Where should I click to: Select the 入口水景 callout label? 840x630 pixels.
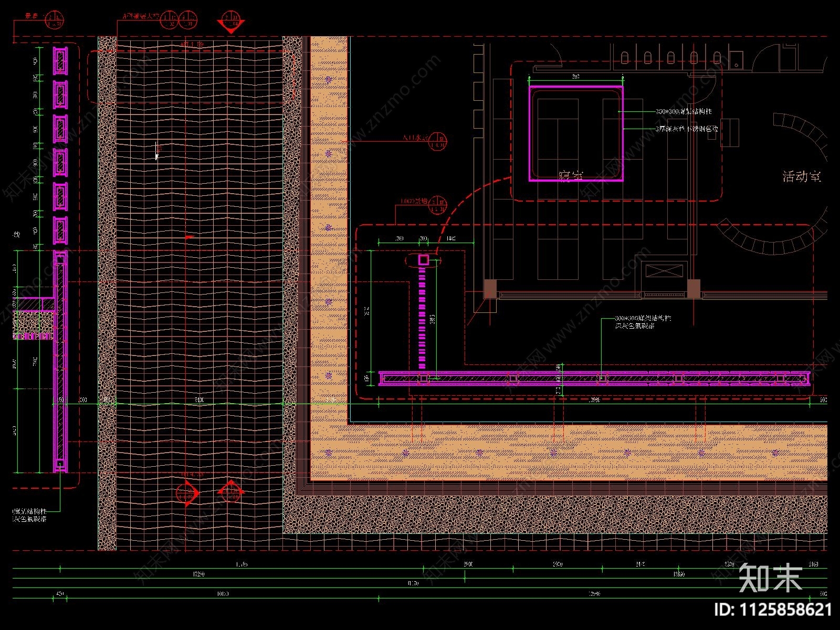coord(415,138)
